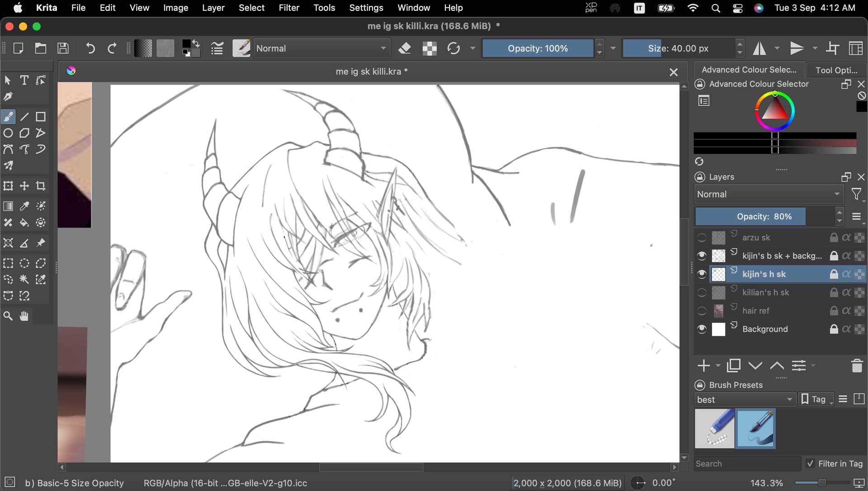Toggle preserve alpha in toolbar

point(429,48)
